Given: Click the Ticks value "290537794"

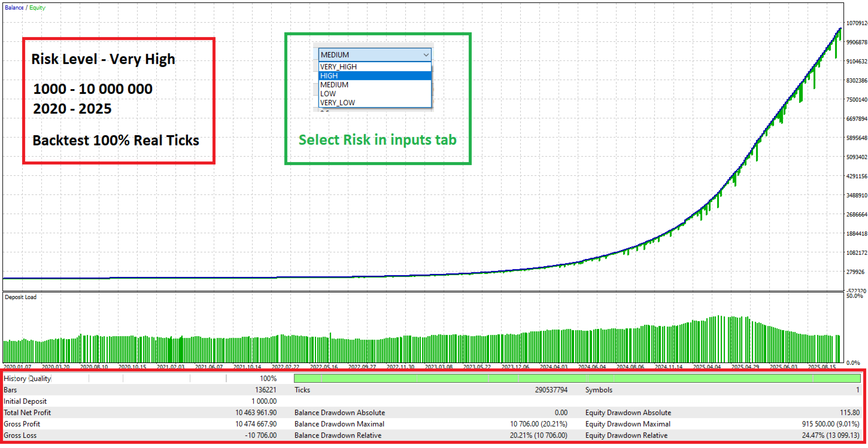Looking at the screenshot, I should pyautogui.click(x=551, y=390).
